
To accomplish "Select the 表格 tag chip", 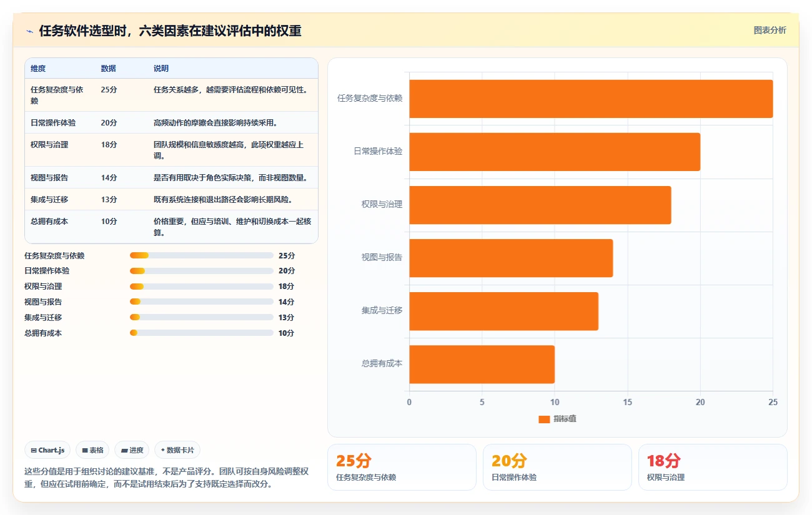I will pos(92,450).
